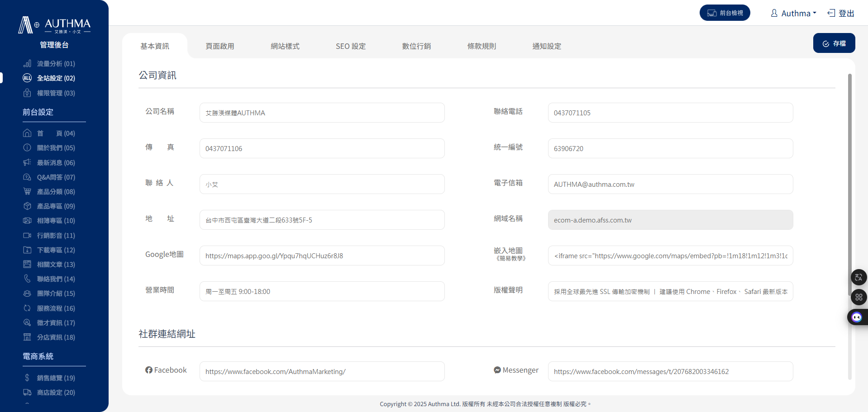The image size is (868, 412).
Task: Click the 簡易教學 link under 嵌入地圖
Action: pos(510,259)
